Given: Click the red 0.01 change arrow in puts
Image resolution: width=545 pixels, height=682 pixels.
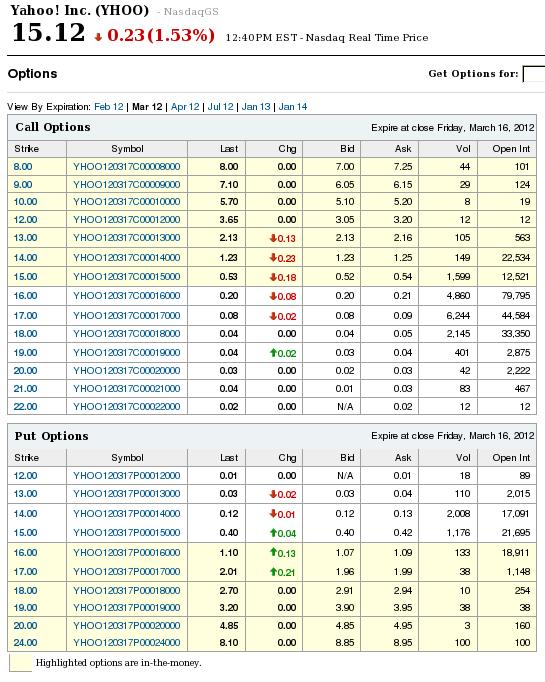Looking at the screenshot, I should [x=283, y=514].
